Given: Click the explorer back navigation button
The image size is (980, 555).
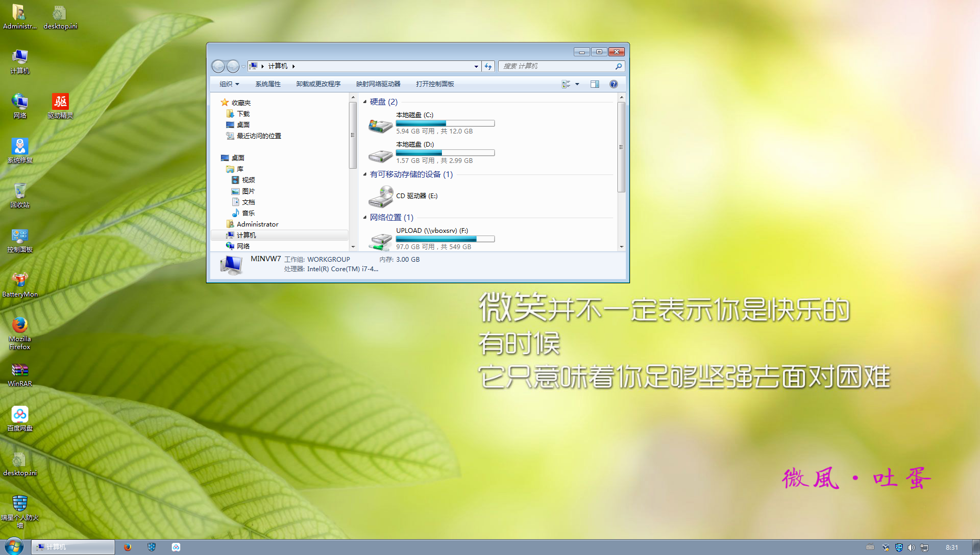Looking at the screenshot, I should tap(218, 66).
